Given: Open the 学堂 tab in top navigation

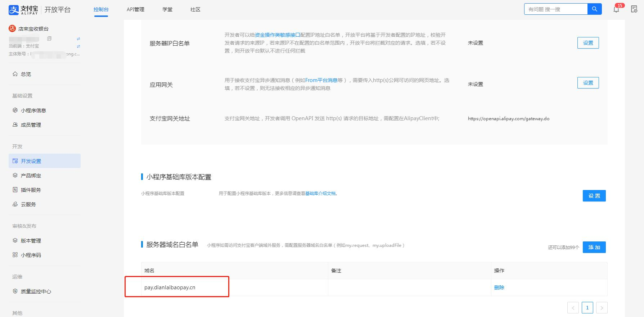Looking at the screenshot, I should pyautogui.click(x=167, y=9).
